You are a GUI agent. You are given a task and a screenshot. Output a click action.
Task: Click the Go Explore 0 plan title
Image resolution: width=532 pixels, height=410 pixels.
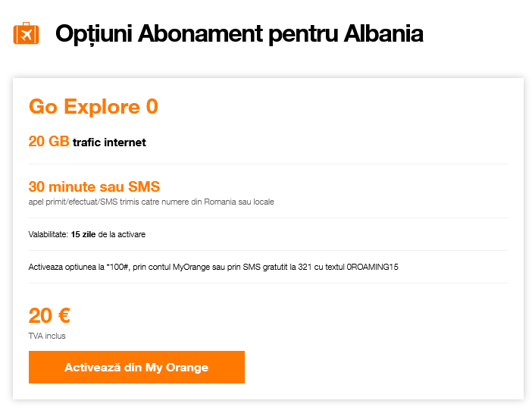(x=93, y=107)
